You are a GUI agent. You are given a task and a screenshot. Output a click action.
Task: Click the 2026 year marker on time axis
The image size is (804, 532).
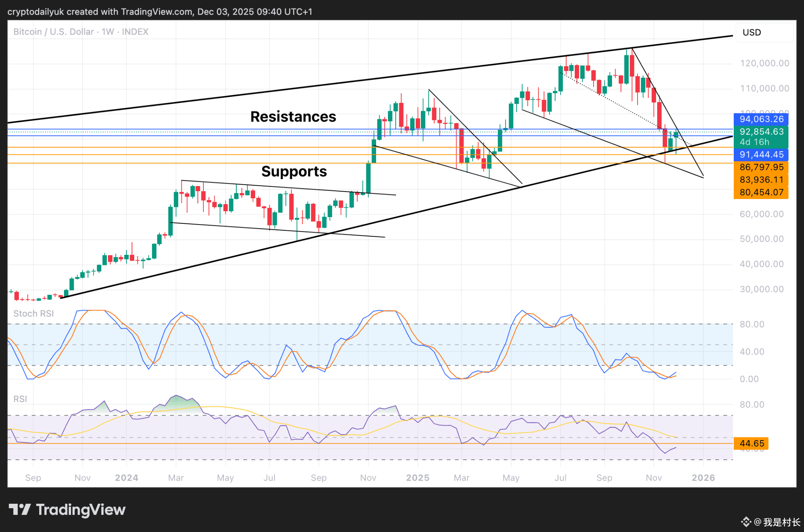(703, 478)
